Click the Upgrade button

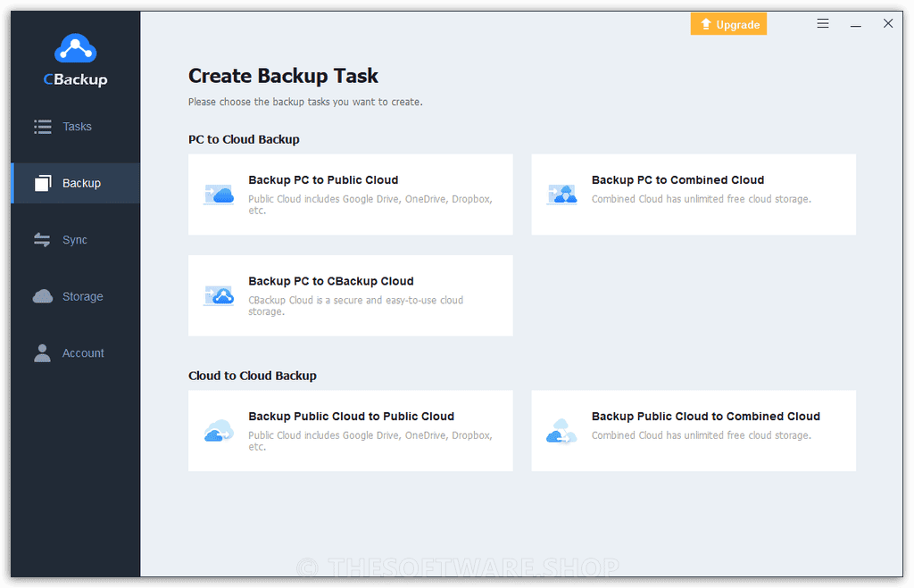pyautogui.click(x=728, y=23)
